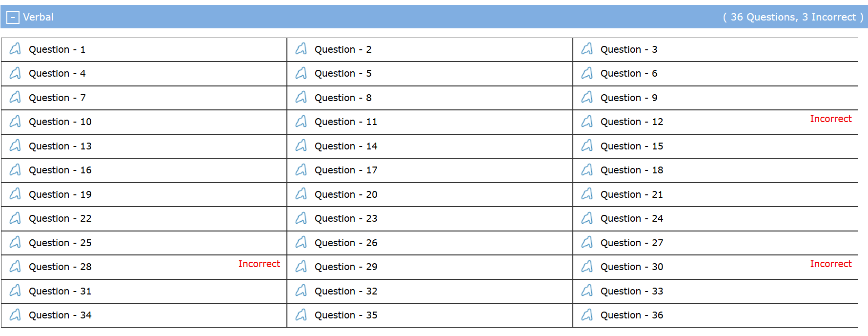868x336 pixels.
Task: Select the Question - 14 entry
Action: [345, 146]
